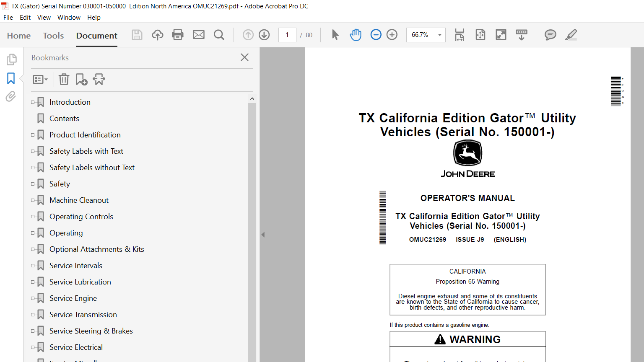The width and height of the screenshot is (644, 362).
Task: Go to previous page arrow
Action: tap(248, 35)
